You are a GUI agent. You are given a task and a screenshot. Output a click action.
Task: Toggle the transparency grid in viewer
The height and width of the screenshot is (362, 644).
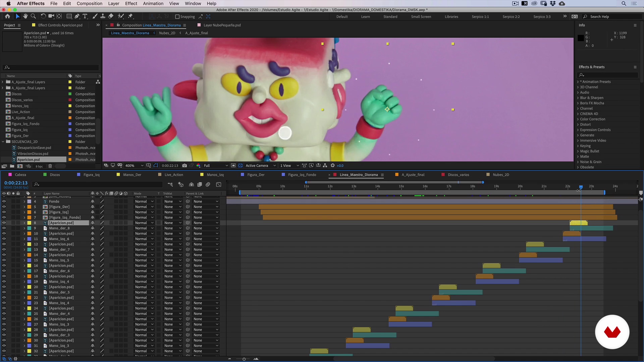[240, 166]
